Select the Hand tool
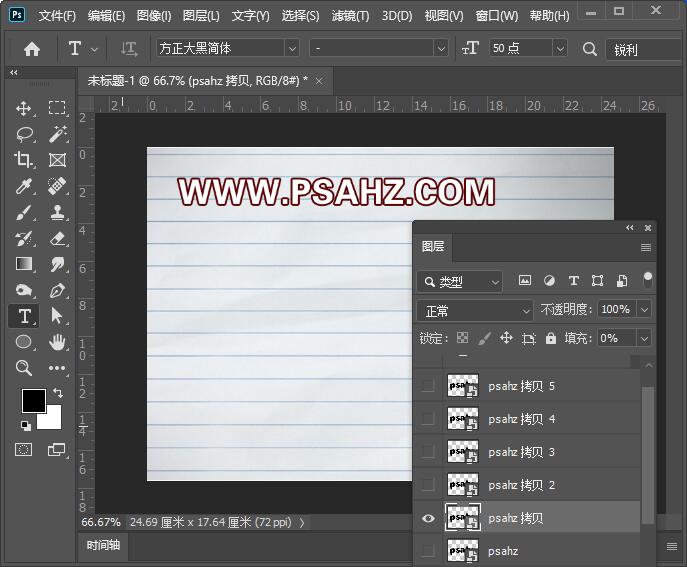 coord(57,342)
